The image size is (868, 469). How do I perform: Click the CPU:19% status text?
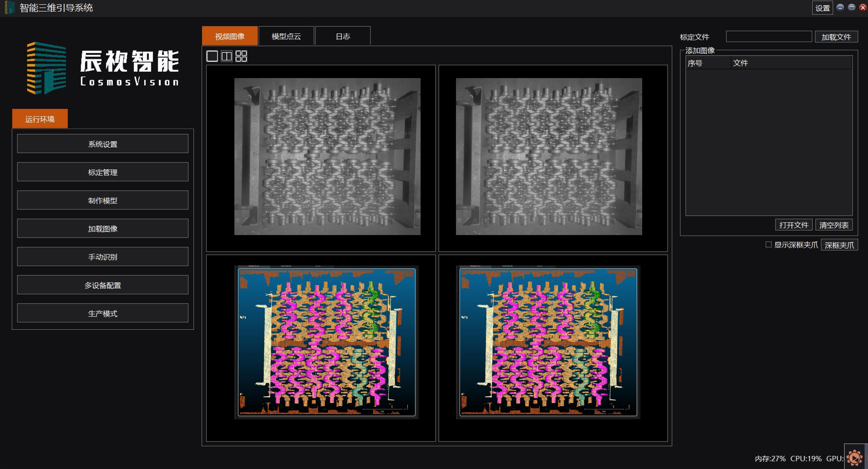(806, 459)
